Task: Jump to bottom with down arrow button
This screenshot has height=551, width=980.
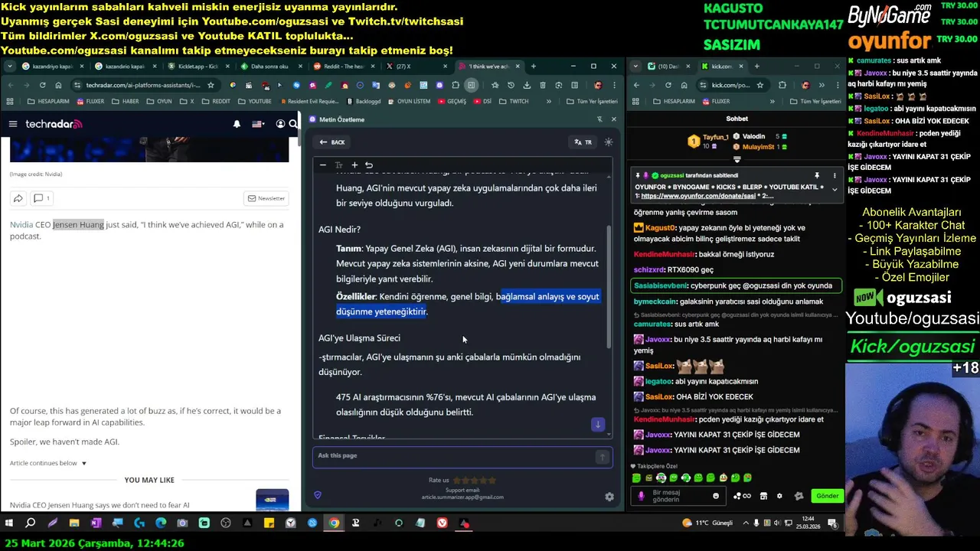Action: (x=598, y=424)
